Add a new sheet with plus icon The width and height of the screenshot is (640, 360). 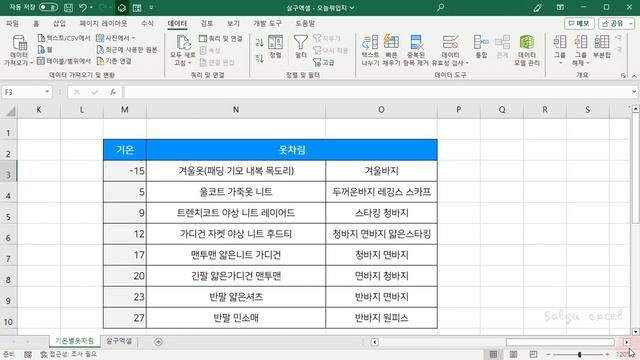click(x=158, y=342)
